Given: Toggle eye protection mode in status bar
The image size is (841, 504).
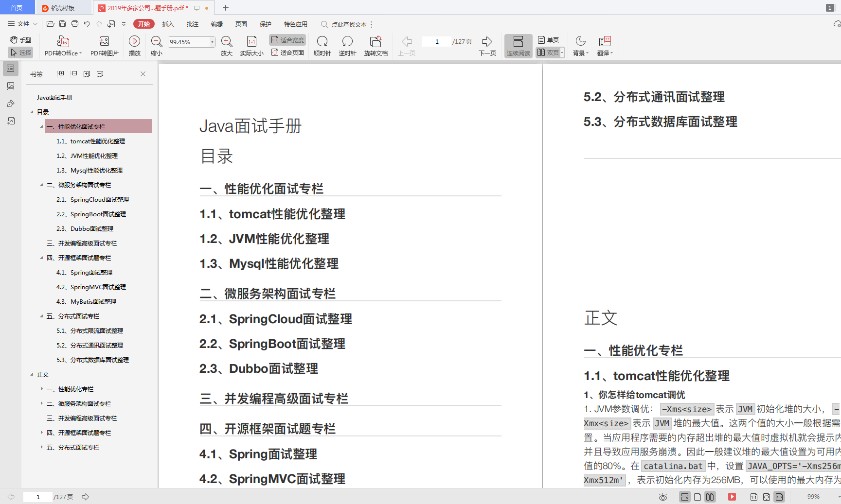Looking at the screenshot, I should pos(663,497).
